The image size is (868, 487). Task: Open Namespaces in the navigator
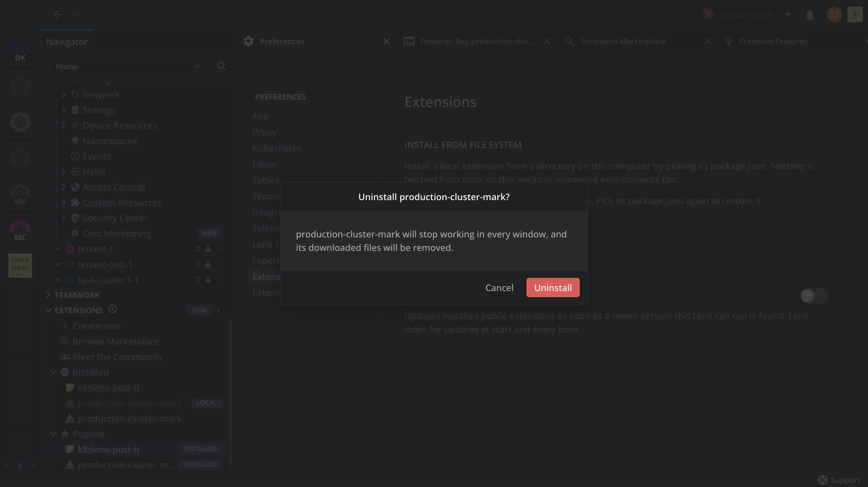pos(110,141)
